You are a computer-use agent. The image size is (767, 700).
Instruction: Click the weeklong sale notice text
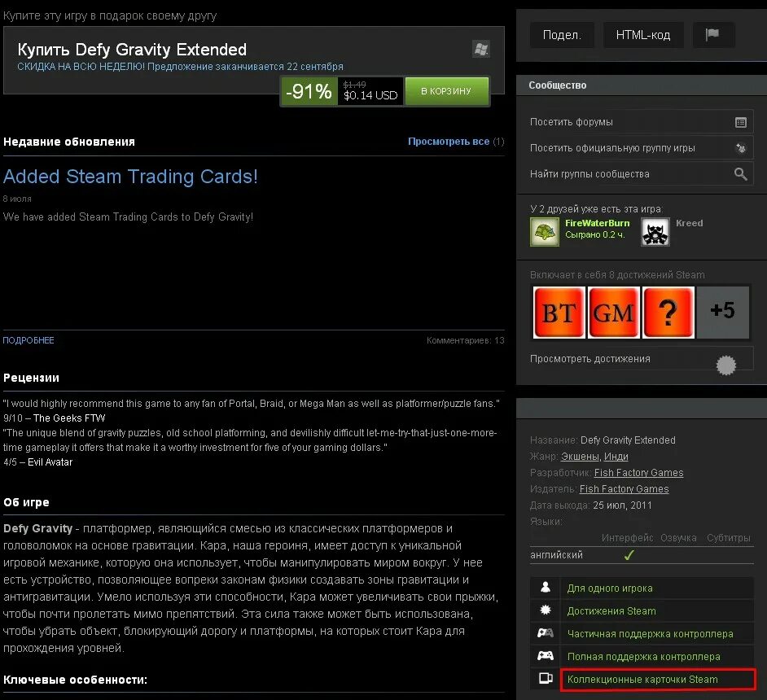coord(180,67)
